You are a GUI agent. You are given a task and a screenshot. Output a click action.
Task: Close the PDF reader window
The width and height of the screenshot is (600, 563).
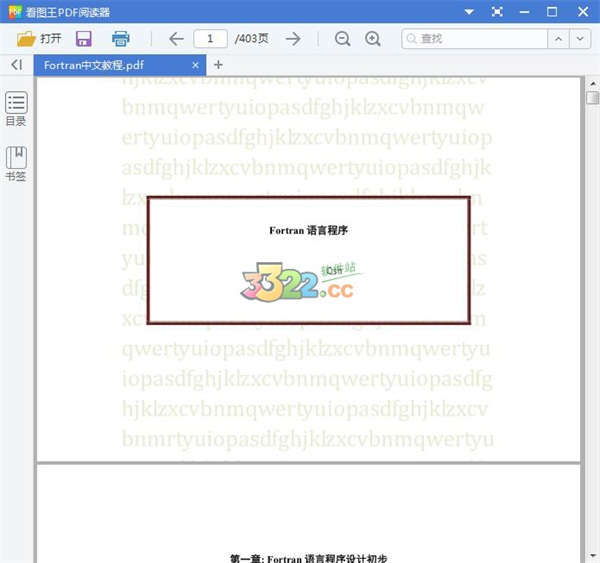click(x=583, y=12)
